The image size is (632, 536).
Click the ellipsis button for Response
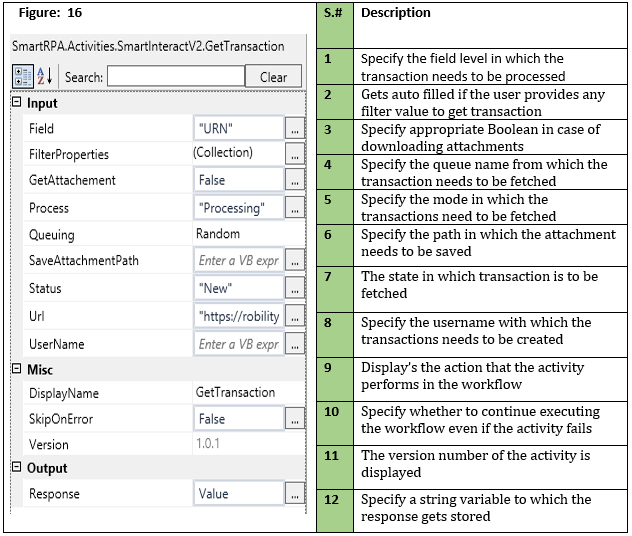[x=294, y=494]
